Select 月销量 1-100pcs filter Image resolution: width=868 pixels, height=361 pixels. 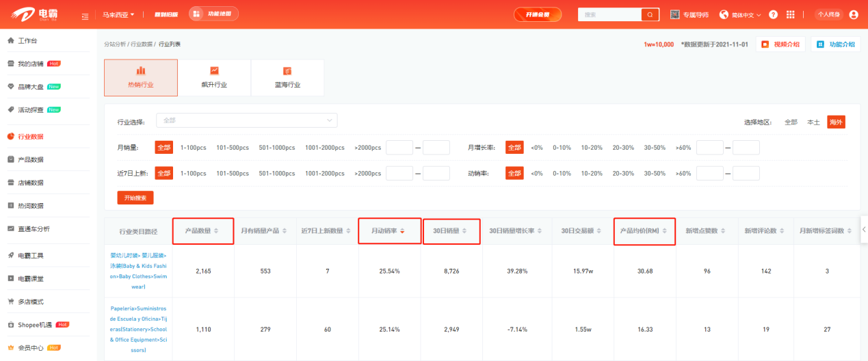click(x=193, y=147)
